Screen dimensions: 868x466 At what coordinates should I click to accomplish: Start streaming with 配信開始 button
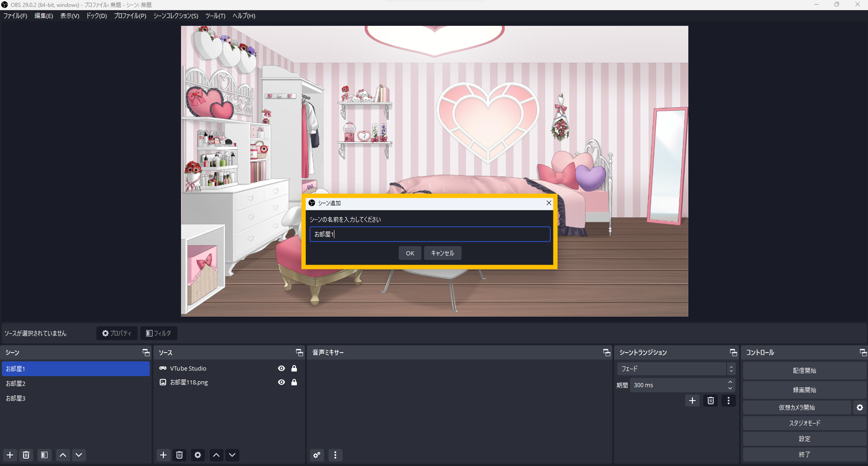tap(804, 370)
